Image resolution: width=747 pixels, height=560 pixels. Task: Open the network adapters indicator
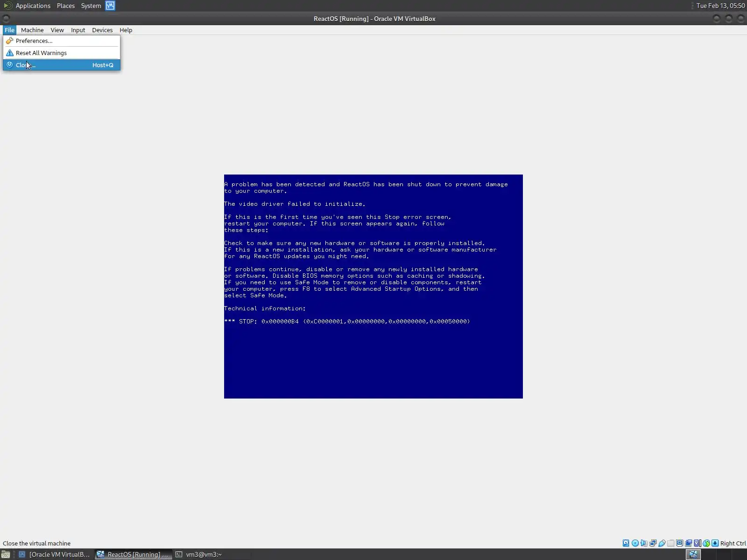coord(653,543)
